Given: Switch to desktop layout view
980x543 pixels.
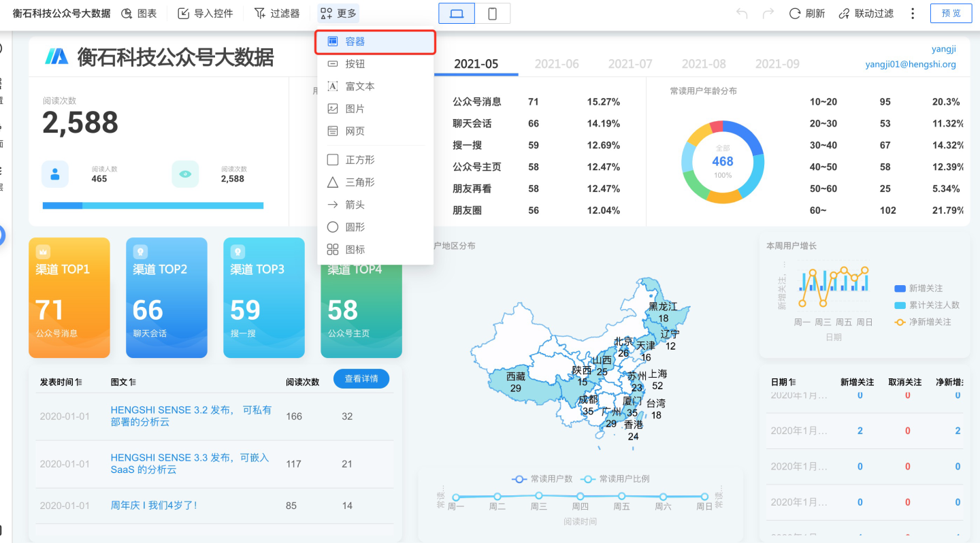Looking at the screenshot, I should [x=457, y=14].
